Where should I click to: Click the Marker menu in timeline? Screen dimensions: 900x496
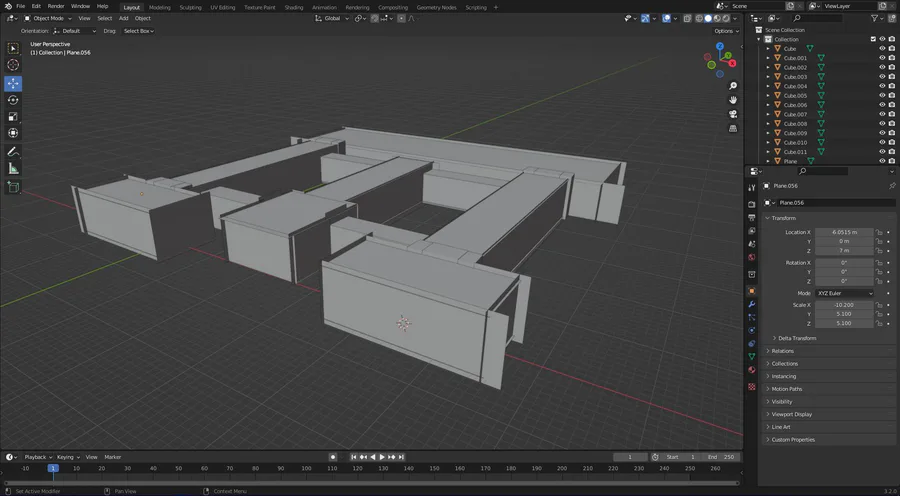(112, 457)
